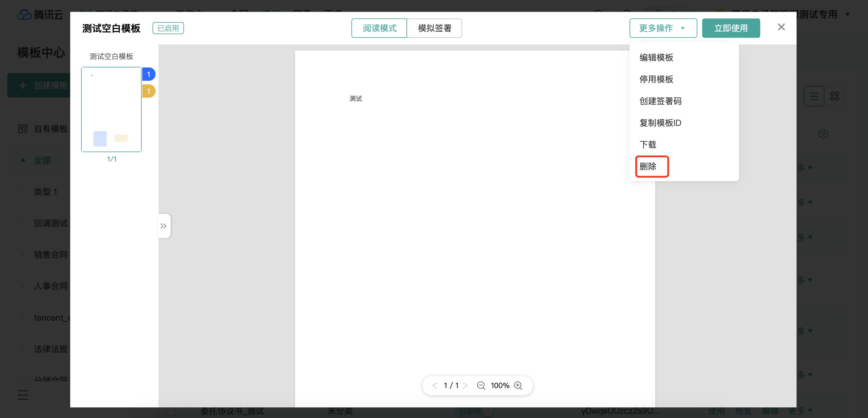Click the 1/1 page label under thumbnail
The width and height of the screenshot is (868, 418).
tap(112, 159)
